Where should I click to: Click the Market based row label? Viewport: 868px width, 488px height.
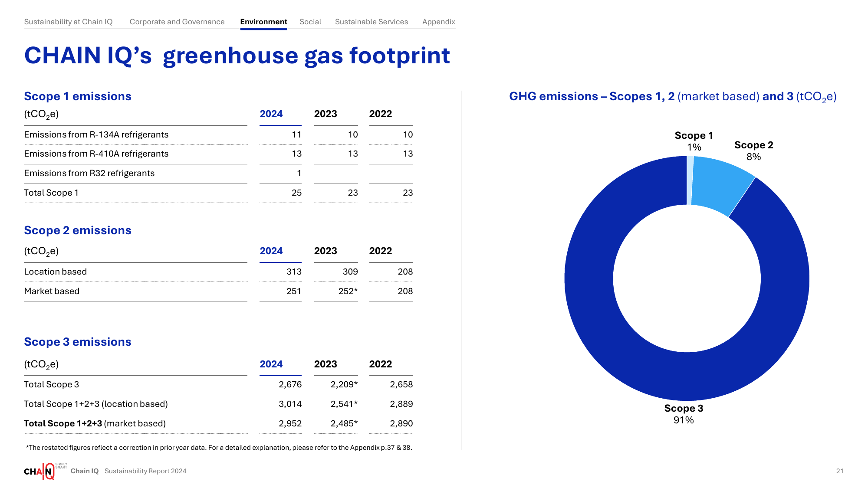52,291
